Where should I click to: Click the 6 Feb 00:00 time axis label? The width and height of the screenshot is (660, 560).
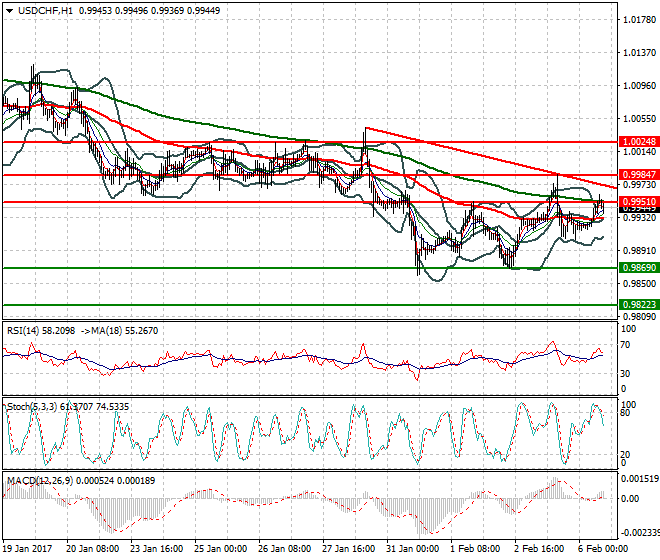click(603, 549)
